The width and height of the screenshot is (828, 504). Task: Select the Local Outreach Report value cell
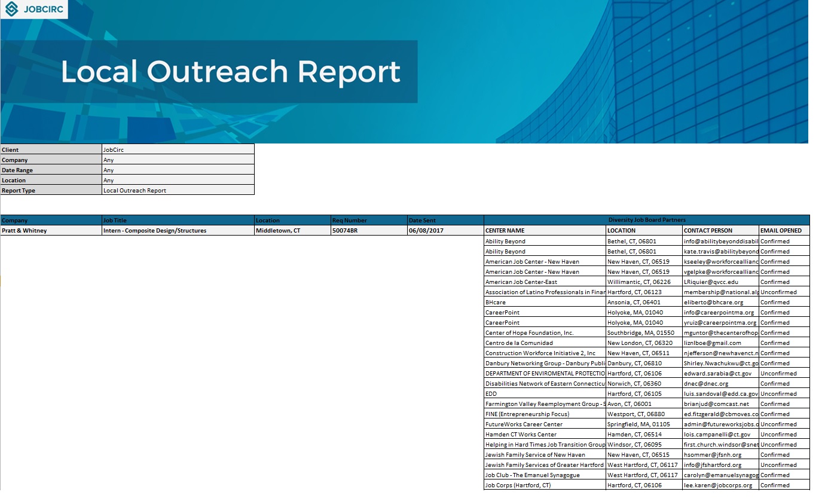point(178,190)
